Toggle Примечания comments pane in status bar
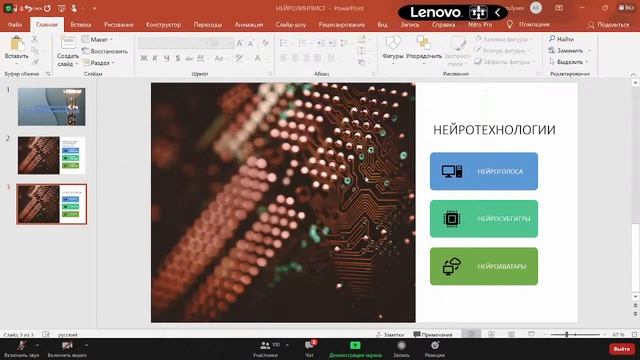The height and width of the screenshot is (360, 640). pos(433,334)
